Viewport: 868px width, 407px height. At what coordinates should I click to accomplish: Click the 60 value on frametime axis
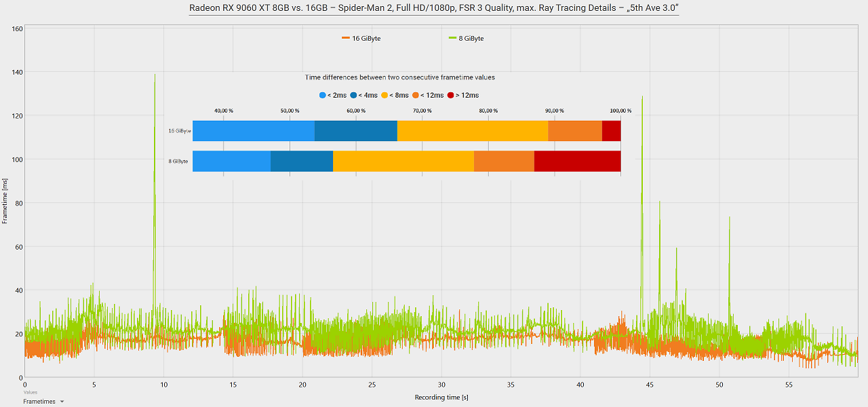pyautogui.click(x=20, y=247)
